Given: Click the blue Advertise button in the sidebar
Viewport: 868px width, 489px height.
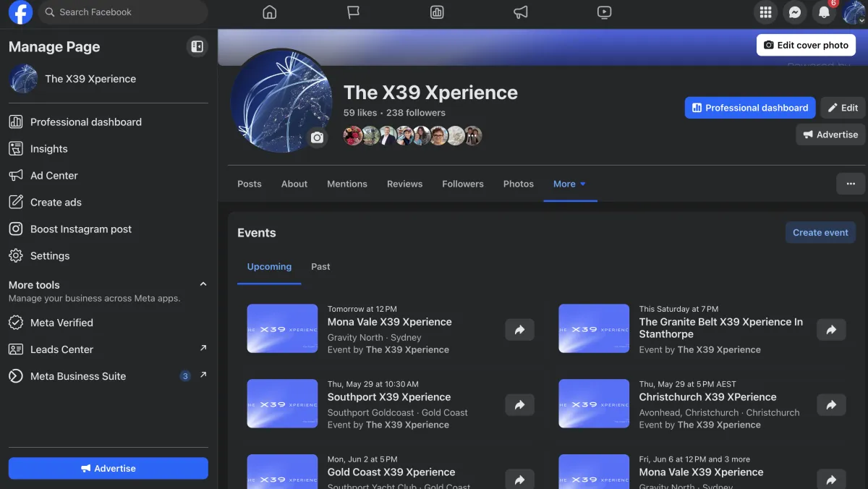Looking at the screenshot, I should click(109, 468).
